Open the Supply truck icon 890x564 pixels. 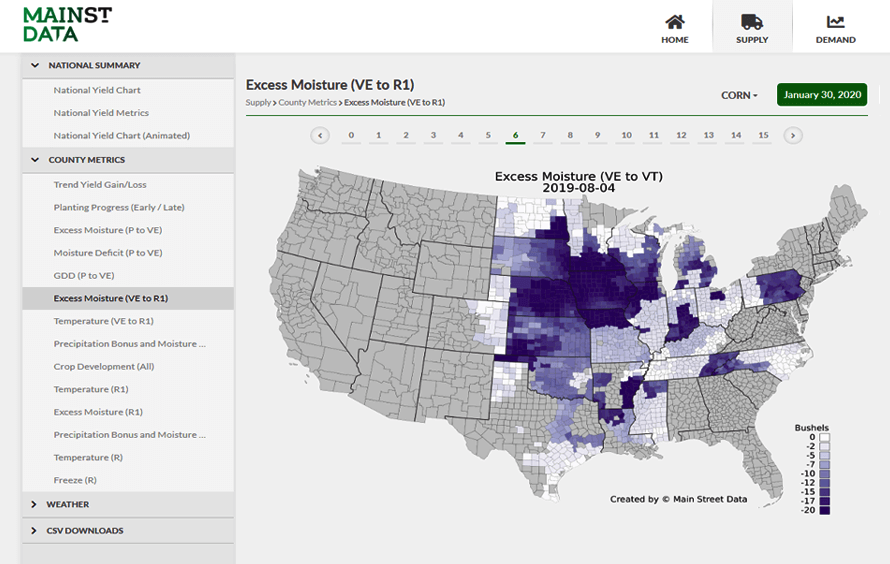752,22
